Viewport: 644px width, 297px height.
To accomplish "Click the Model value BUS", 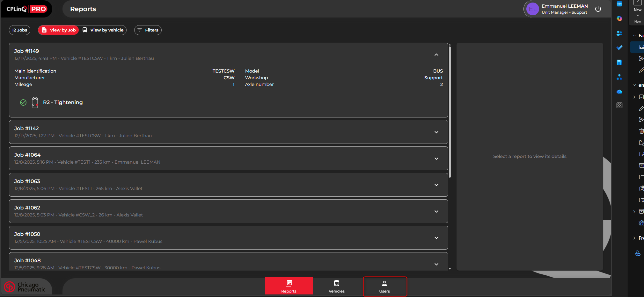I will (438, 71).
